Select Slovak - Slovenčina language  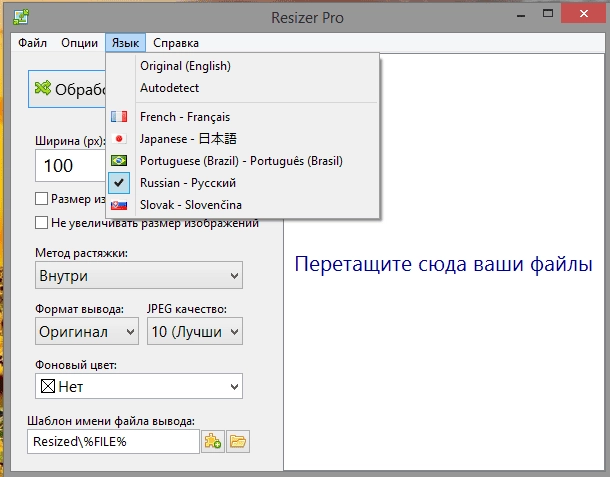(243, 205)
